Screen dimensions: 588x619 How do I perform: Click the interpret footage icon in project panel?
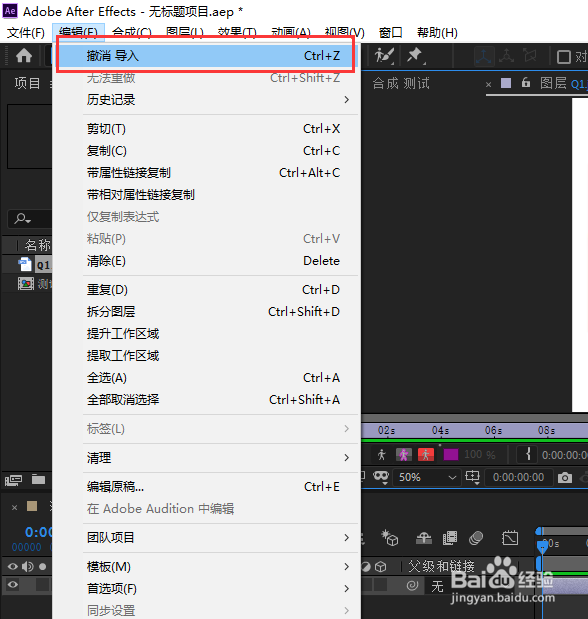click(13, 480)
